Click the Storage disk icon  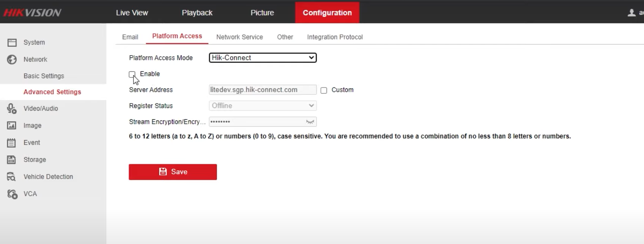(x=12, y=160)
